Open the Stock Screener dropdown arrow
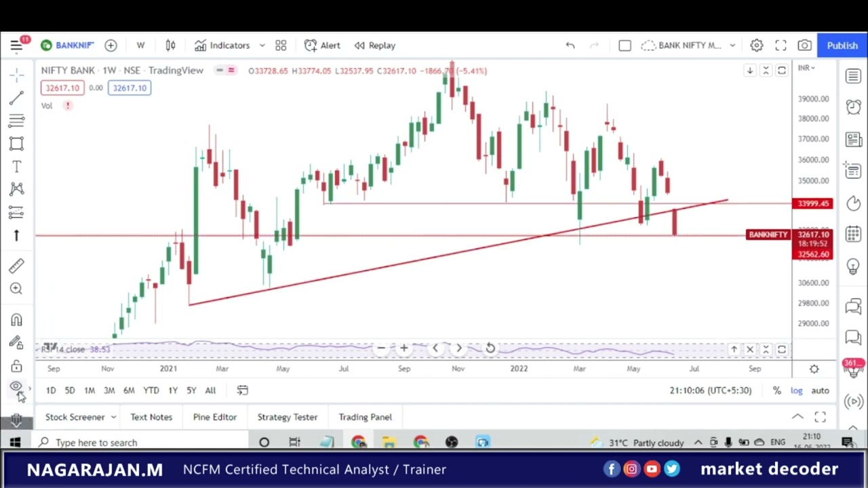The height and width of the screenshot is (488, 868). (x=113, y=417)
